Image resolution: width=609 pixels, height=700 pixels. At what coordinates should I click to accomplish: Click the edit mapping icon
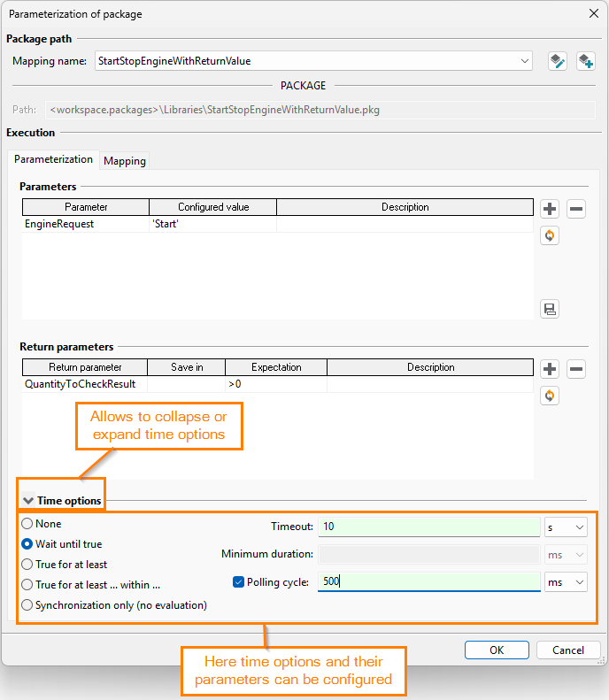click(x=557, y=61)
